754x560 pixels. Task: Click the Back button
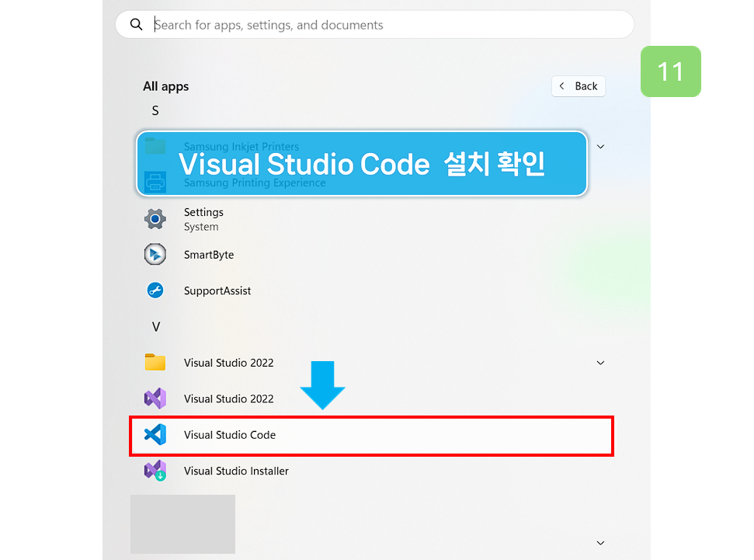point(578,85)
